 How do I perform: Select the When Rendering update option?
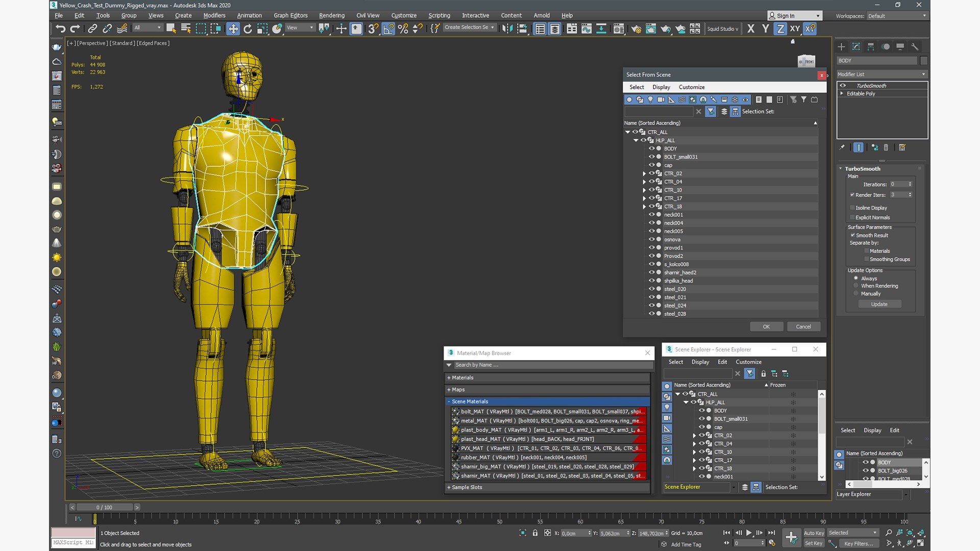(856, 286)
